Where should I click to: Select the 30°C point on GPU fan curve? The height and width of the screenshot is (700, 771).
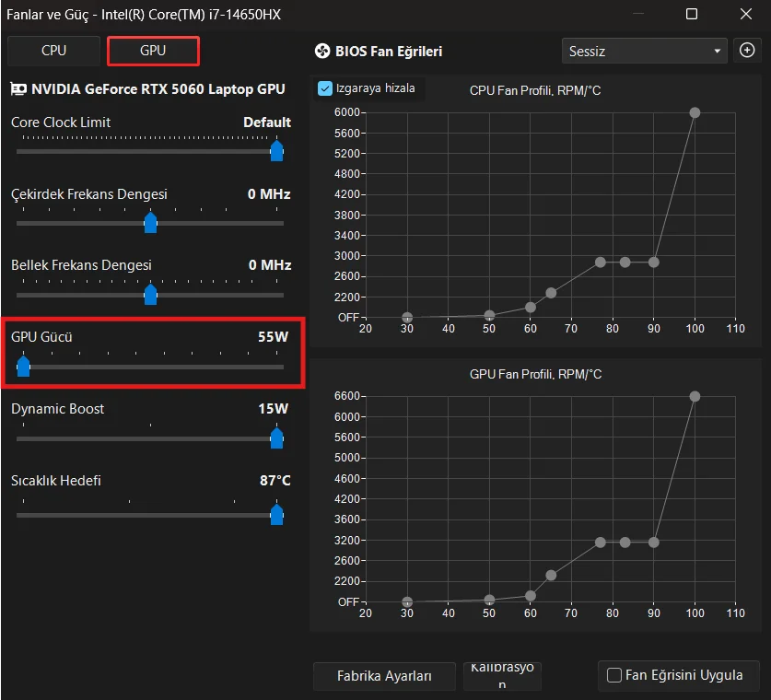click(x=407, y=601)
